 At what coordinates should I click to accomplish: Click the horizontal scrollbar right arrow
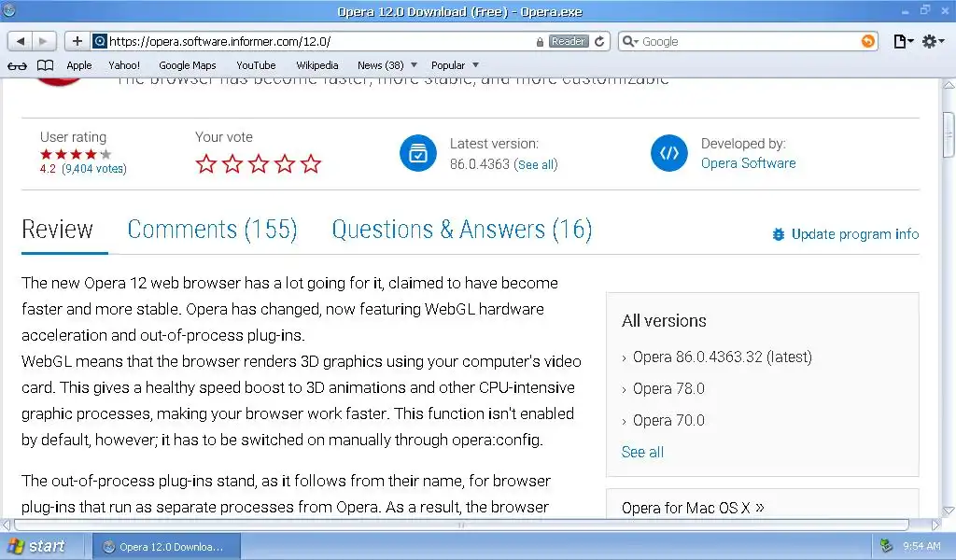click(x=935, y=525)
